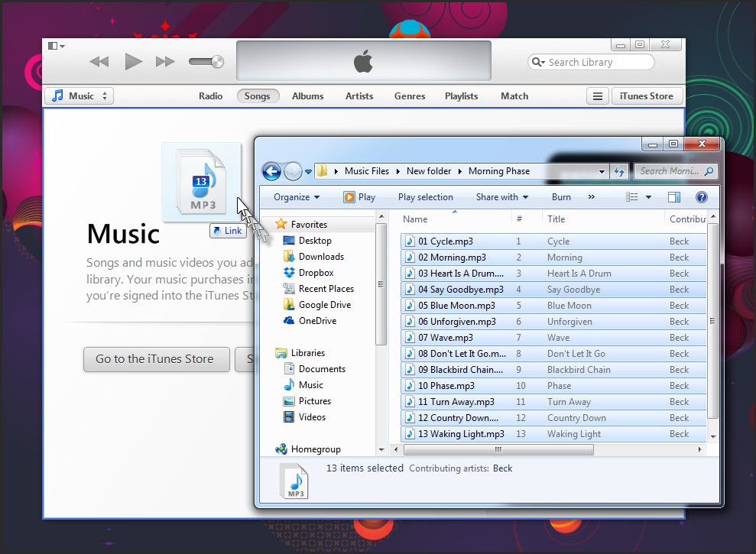The height and width of the screenshot is (554, 756).
Task: Open the Organize menu in Explorer
Action: (x=297, y=197)
